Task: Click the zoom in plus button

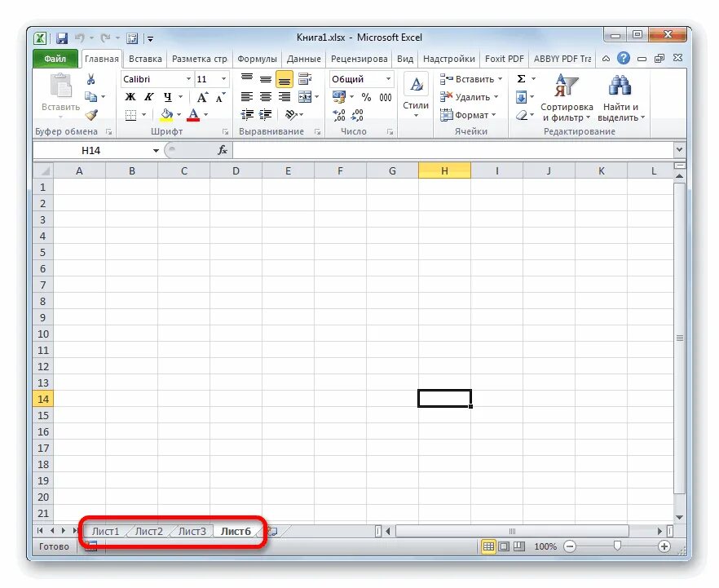Action: point(664,546)
